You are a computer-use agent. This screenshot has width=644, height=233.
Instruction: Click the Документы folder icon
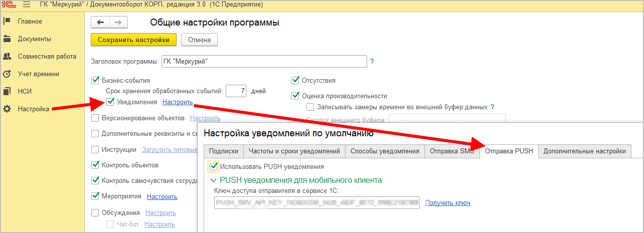[x=7, y=39]
